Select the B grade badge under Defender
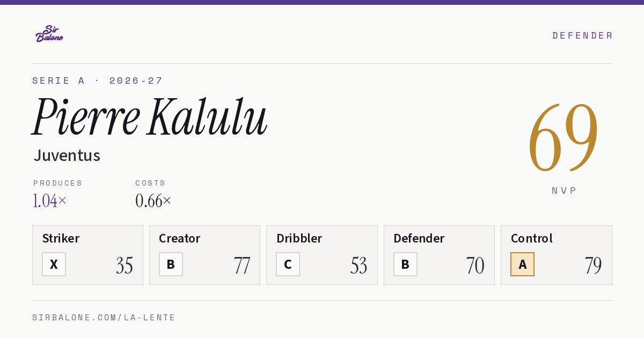The width and height of the screenshot is (644, 338). point(405,264)
